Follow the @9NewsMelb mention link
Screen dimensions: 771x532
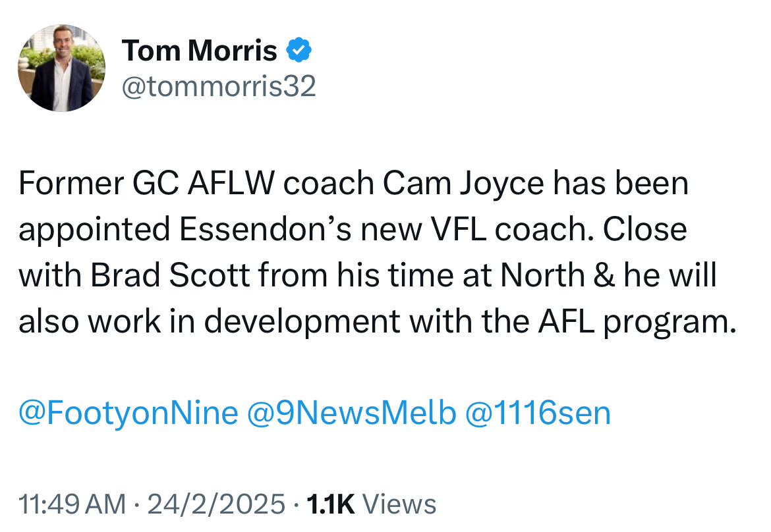pyautogui.click(x=351, y=413)
